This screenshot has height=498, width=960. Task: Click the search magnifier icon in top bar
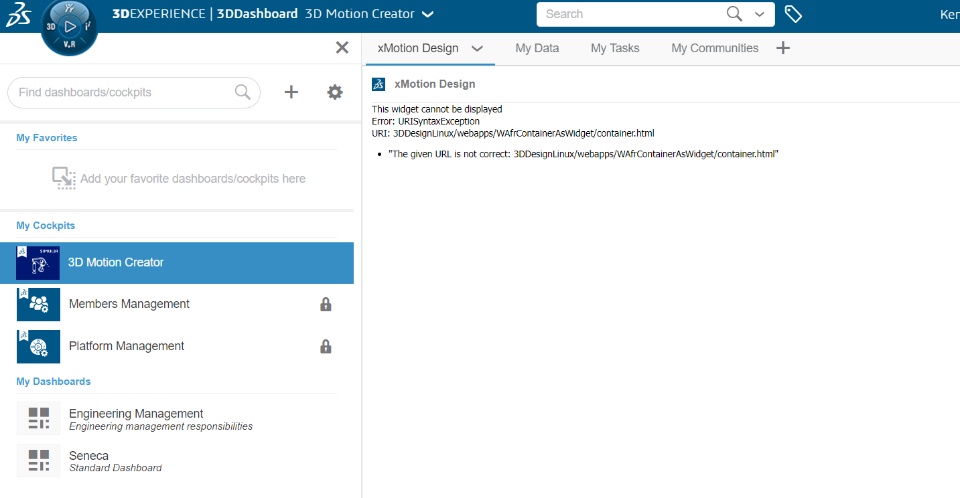(734, 14)
